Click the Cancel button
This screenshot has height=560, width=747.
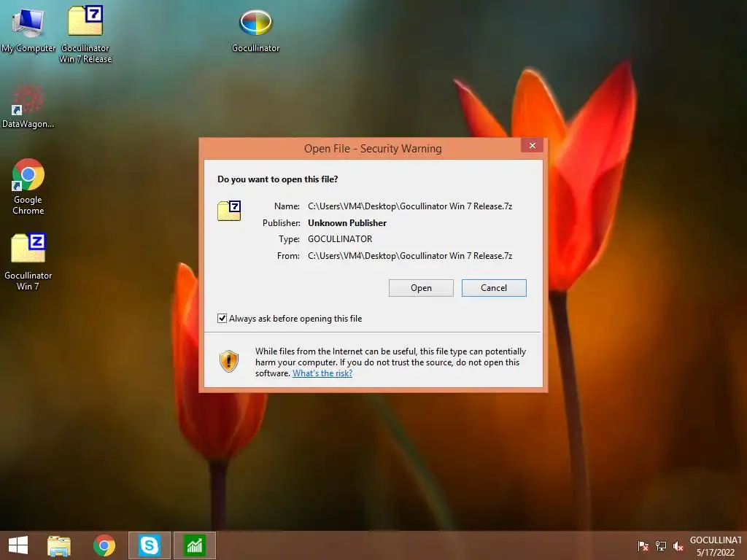(x=494, y=288)
